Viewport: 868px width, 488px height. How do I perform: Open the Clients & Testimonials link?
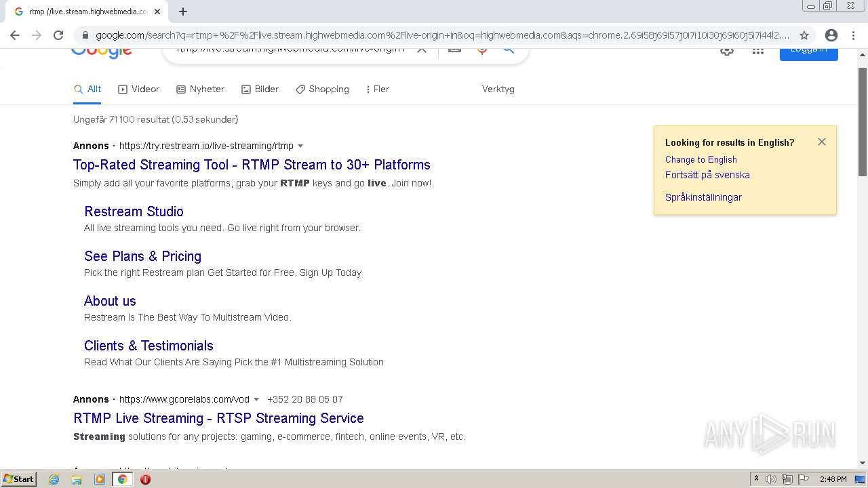coord(149,346)
